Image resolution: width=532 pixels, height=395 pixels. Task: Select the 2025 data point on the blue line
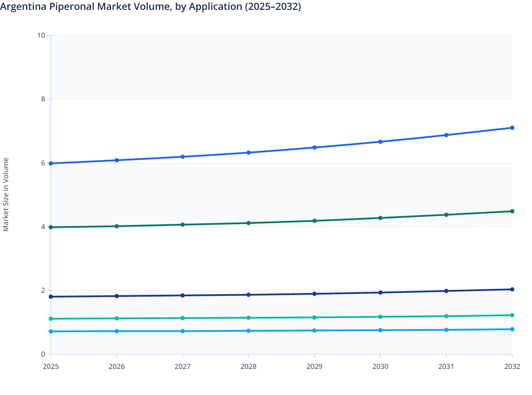(50, 163)
